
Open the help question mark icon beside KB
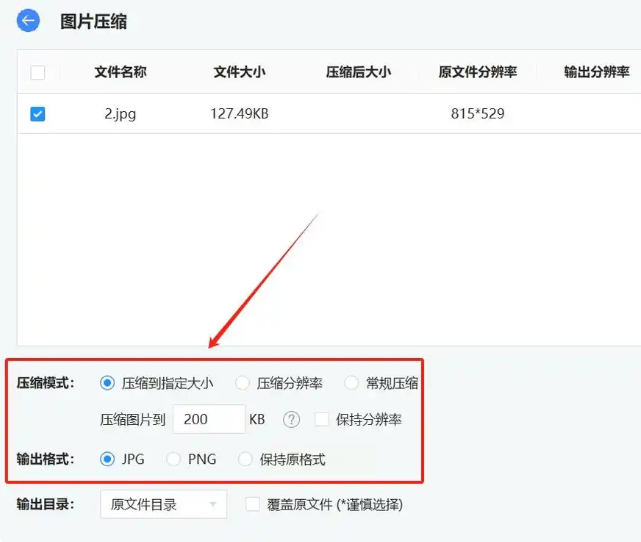291,419
